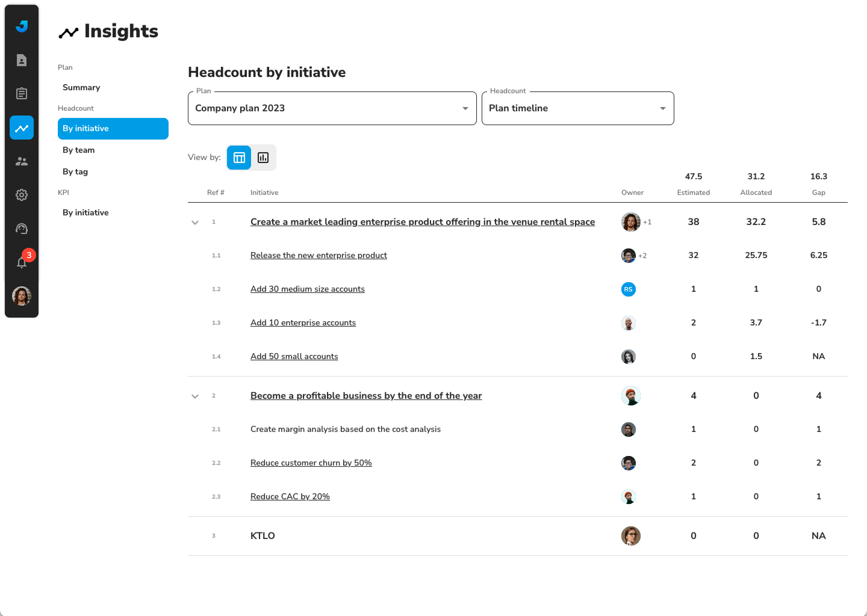Open notifications bell with 3 badge
Viewport: 867px width, 616px height.
click(x=22, y=262)
